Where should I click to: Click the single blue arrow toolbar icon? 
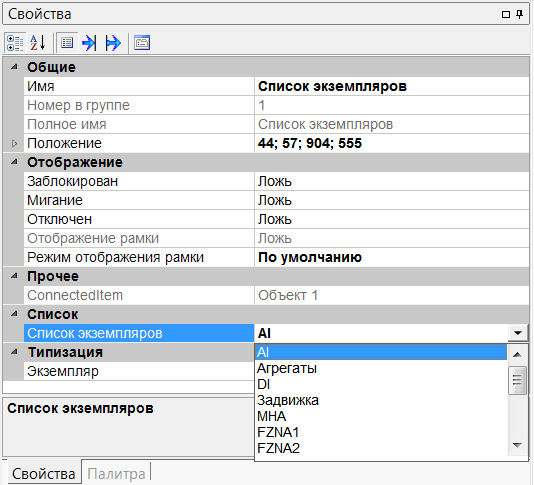(89, 43)
